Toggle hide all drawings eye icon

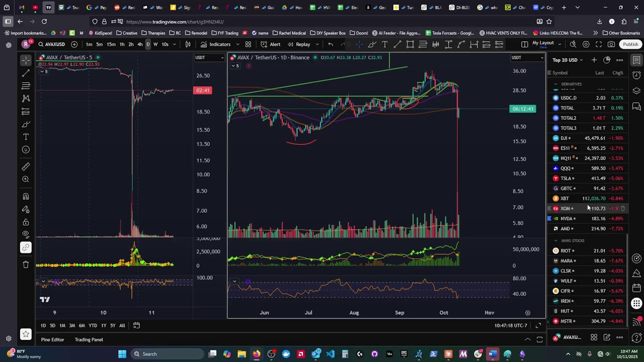tap(26, 234)
